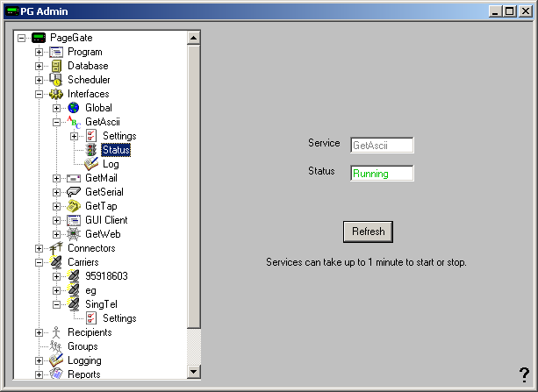Maximize the PG Admin window

click(x=510, y=11)
